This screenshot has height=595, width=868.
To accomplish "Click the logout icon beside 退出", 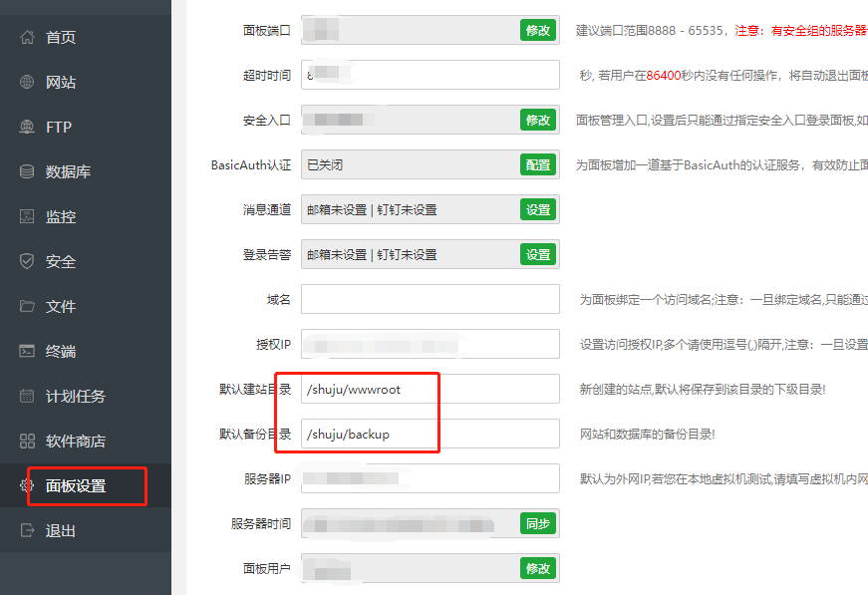I will click(x=27, y=530).
